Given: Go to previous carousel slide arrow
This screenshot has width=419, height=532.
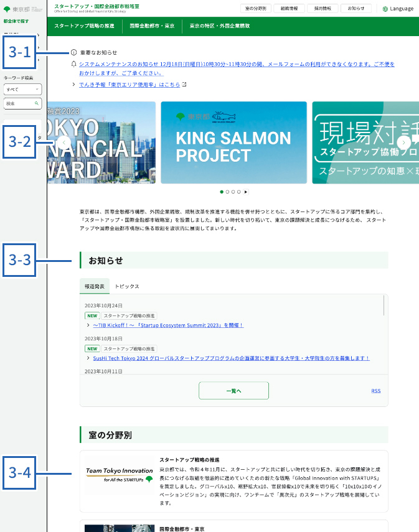Looking at the screenshot, I should pos(64,142).
